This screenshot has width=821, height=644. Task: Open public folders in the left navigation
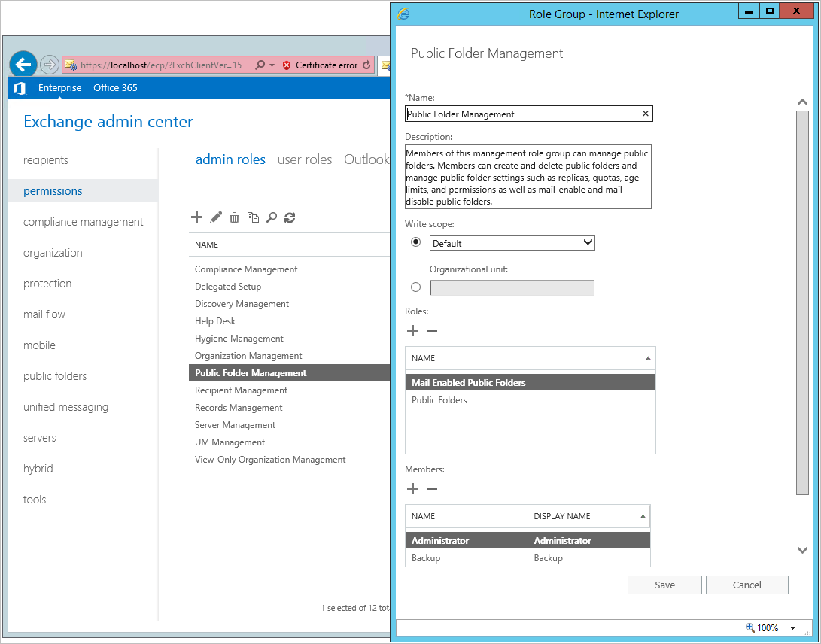coord(55,376)
